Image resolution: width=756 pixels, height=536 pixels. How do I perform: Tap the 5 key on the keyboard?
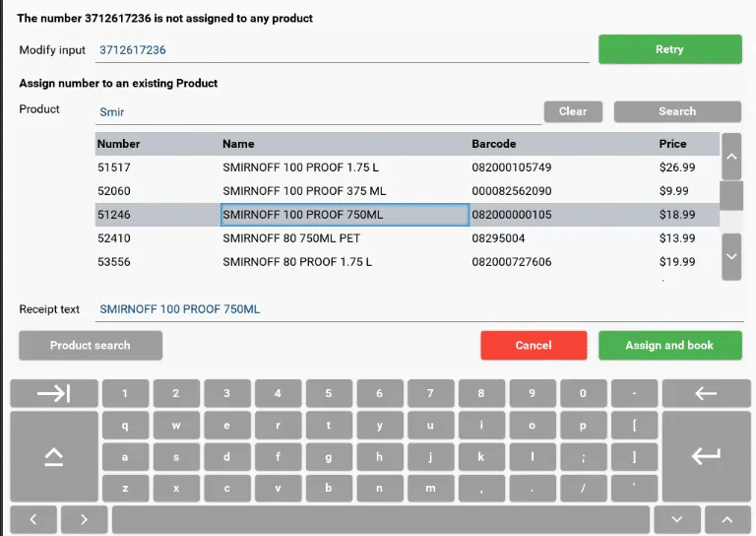[329, 393]
